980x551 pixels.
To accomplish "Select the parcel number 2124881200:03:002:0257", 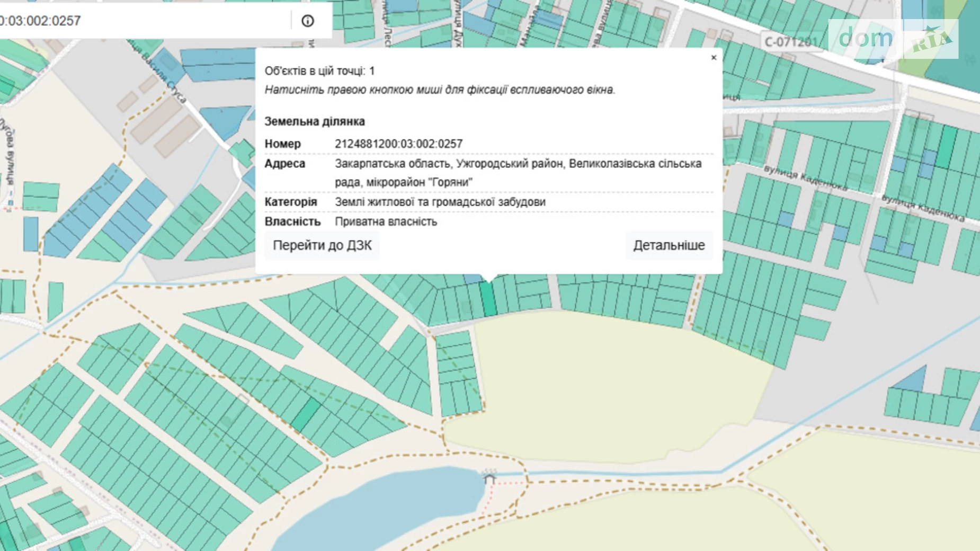I will pyautogui.click(x=398, y=144).
